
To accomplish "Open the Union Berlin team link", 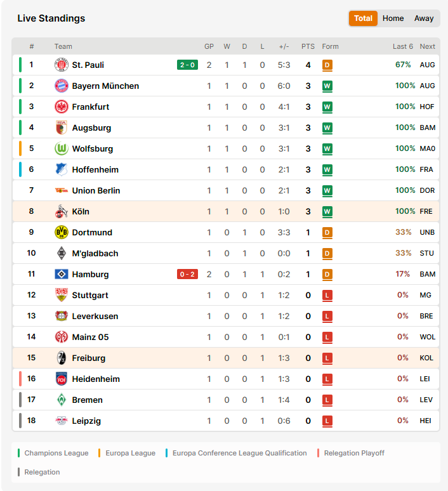I will click(x=96, y=190).
